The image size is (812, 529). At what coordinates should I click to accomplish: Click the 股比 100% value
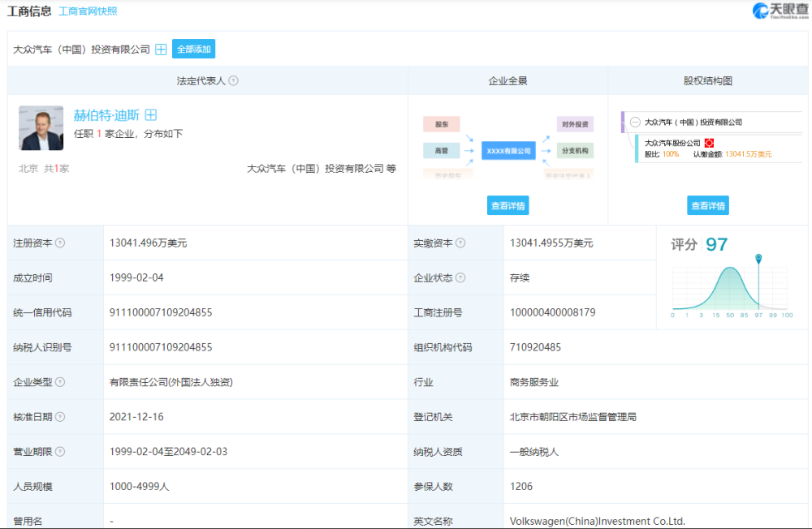[671, 154]
